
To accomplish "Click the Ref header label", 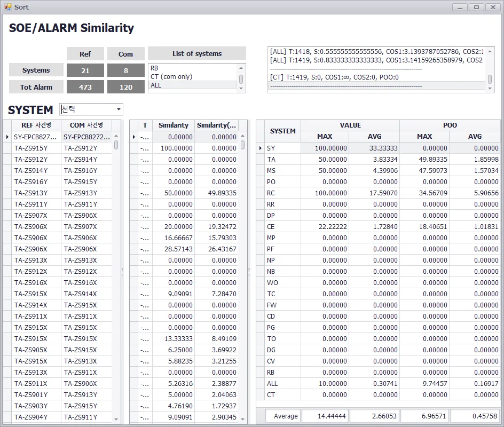I will pos(85,54).
